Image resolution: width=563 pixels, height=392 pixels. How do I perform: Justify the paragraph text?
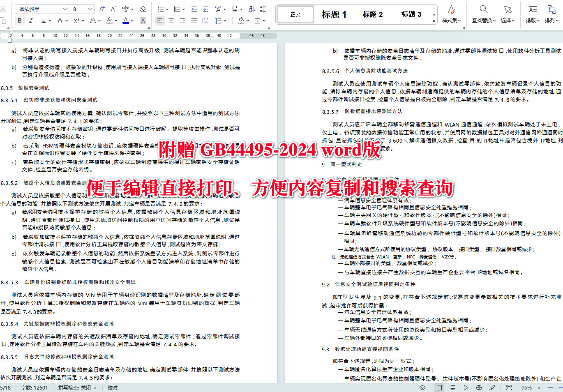coord(194,20)
